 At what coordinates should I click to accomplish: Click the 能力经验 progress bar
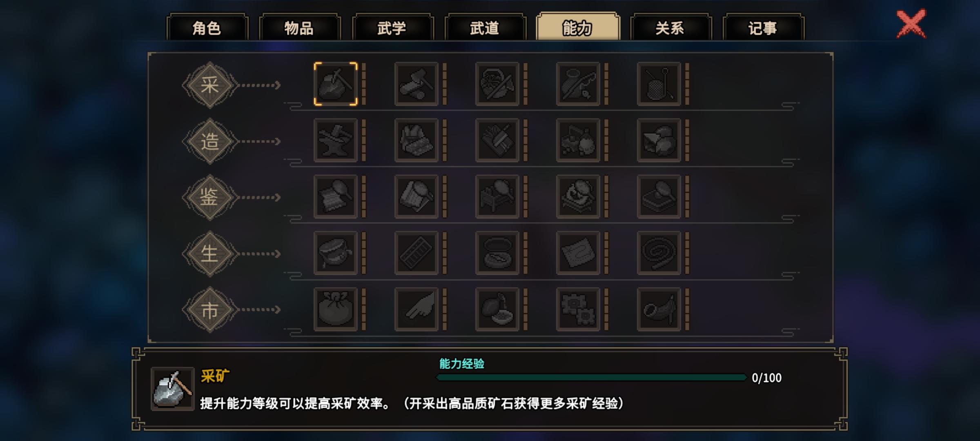click(591, 377)
